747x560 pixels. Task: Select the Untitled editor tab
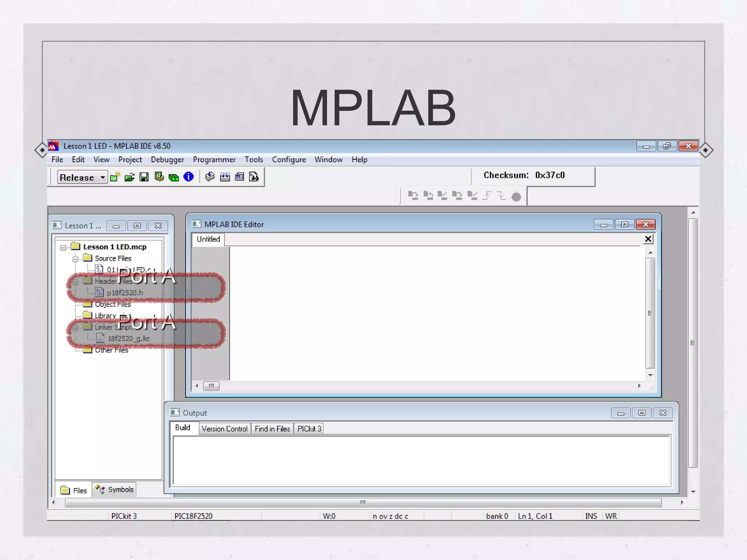pyautogui.click(x=208, y=239)
